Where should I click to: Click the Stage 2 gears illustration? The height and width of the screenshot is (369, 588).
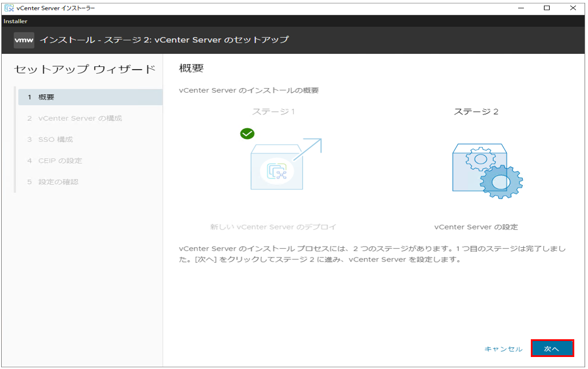[487, 171]
